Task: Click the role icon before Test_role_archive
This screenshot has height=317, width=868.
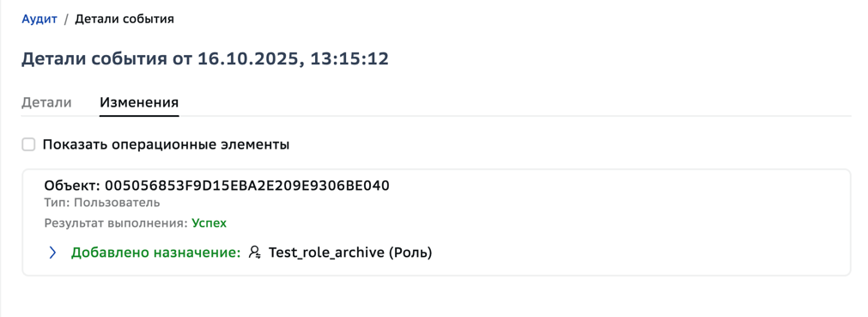Action: click(254, 253)
